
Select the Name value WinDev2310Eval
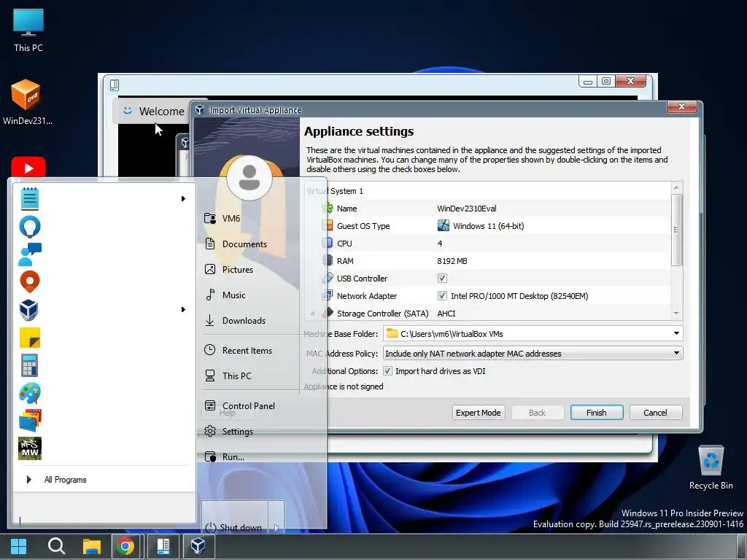coord(466,208)
